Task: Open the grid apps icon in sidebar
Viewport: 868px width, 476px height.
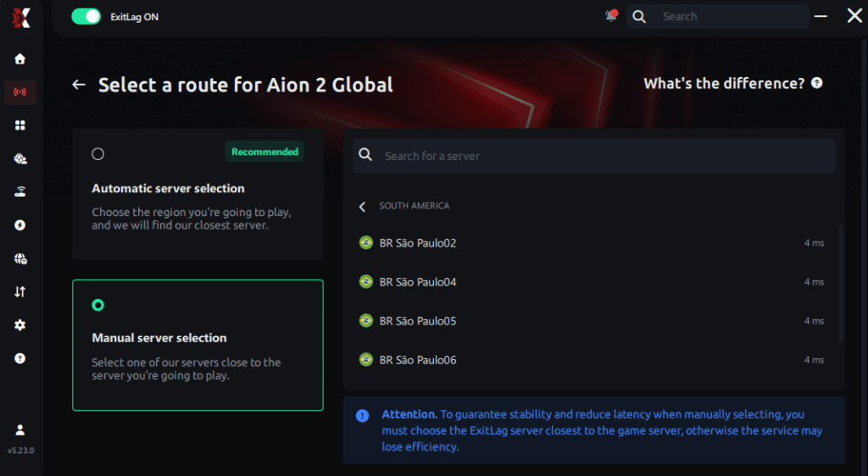Action: [x=20, y=125]
